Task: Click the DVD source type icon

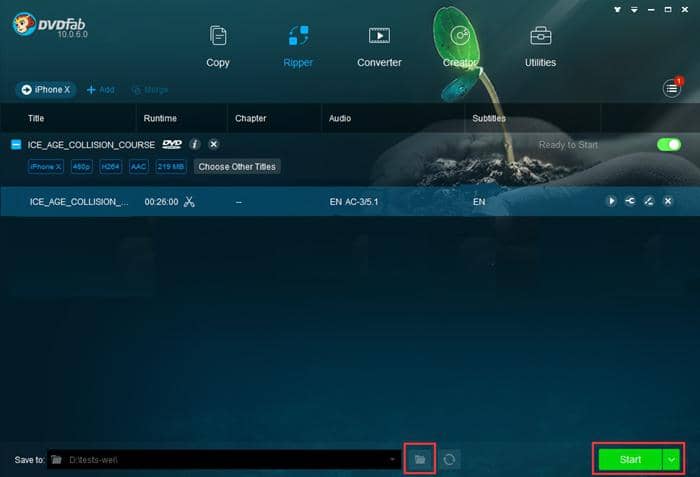Action: (172, 144)
